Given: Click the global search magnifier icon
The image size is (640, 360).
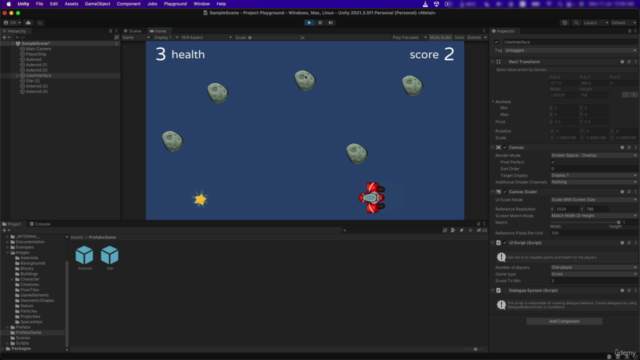Looking at the screenshot, I should (576, 23).
